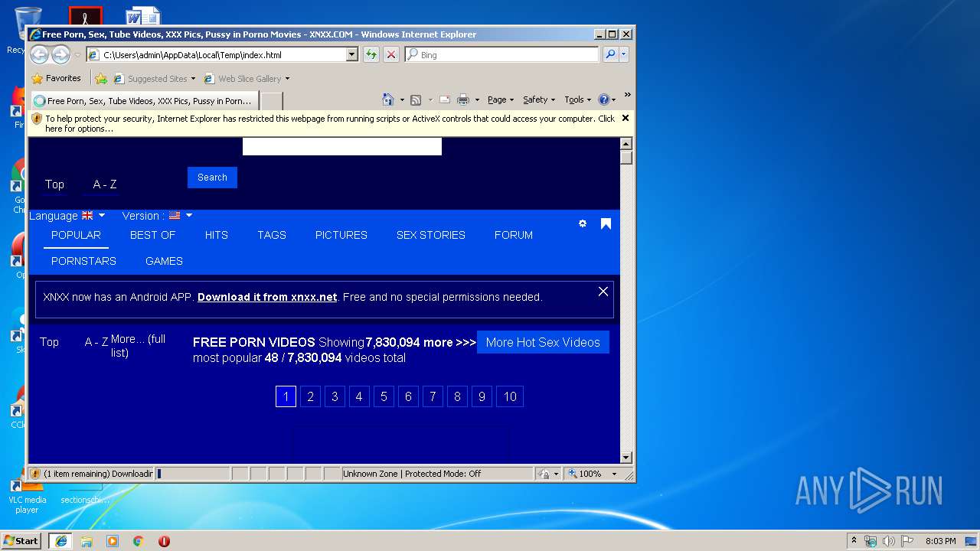Go to page 10 of results

coord(510,396)
